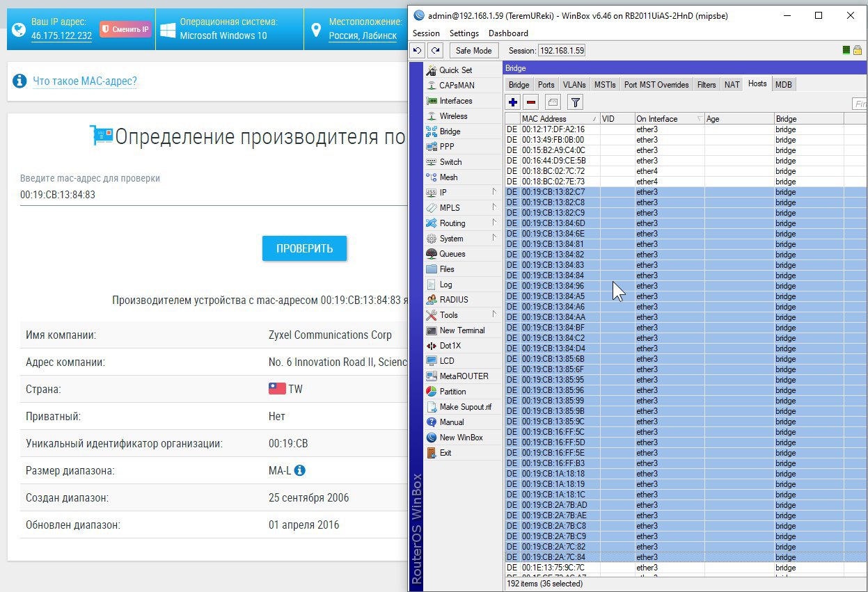This screenshot has width=868, height=592.
Task: Switch to Port MST Overrides tab
Action: tap(656, 85)
